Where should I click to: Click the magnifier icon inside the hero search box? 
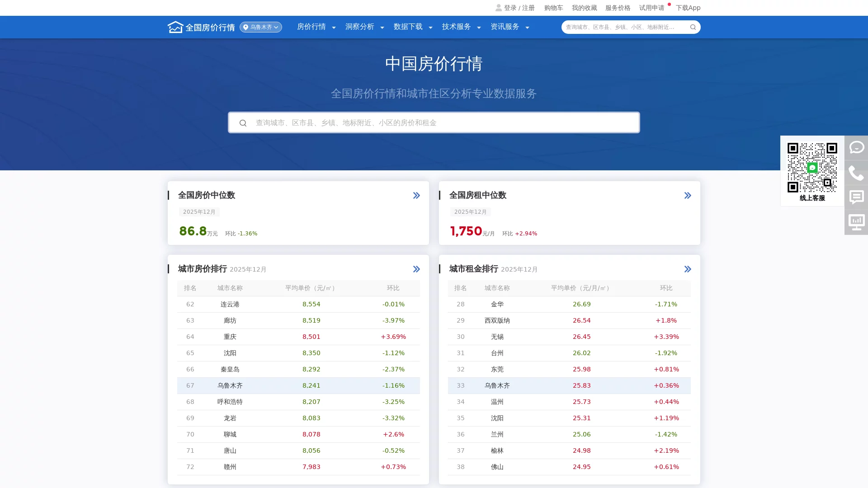point(243,123)
